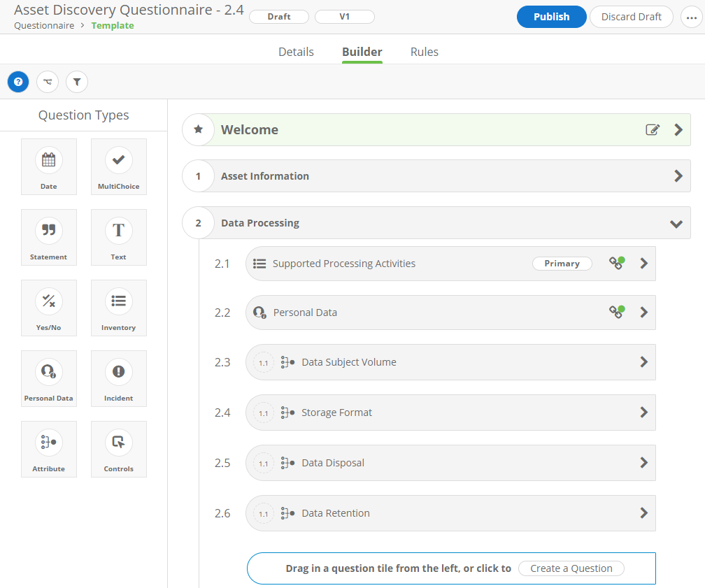Switch to the Rules tab
The width and height of the screenshot is (705, 588).
[424, 52]
